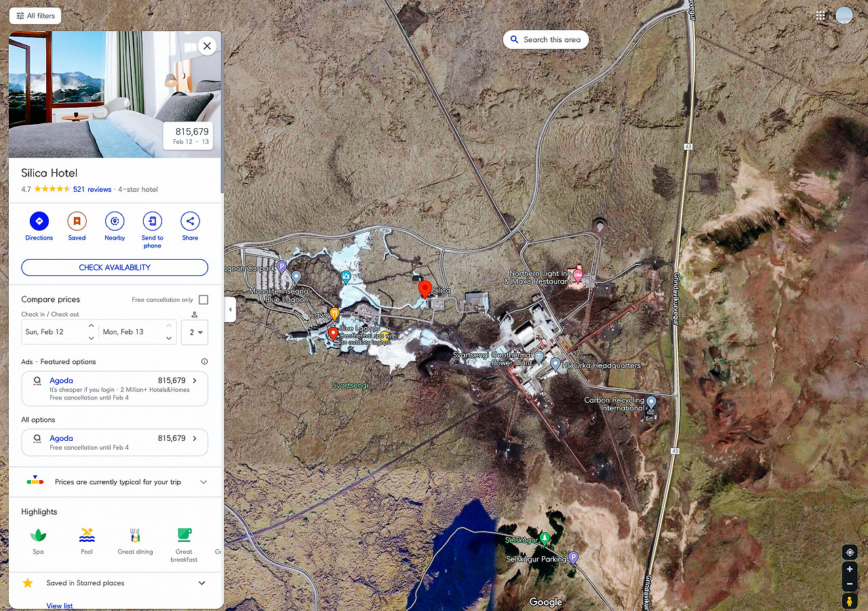Open the featured Agoda offer link
The image size is (868, 611).
click(115, 389)
